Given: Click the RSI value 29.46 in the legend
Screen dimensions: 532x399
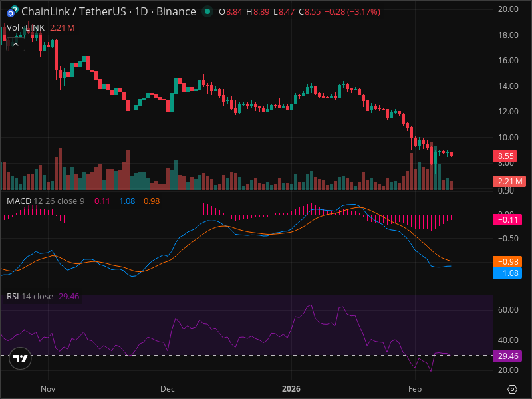Looking at the screenshot, I should 69,296.
